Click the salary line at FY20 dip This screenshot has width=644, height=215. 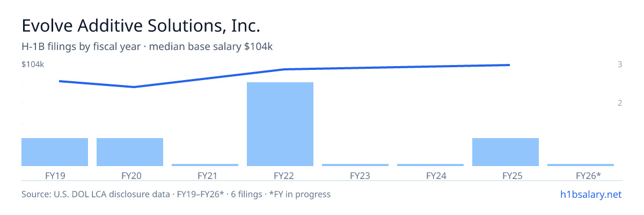pos(134,87)
